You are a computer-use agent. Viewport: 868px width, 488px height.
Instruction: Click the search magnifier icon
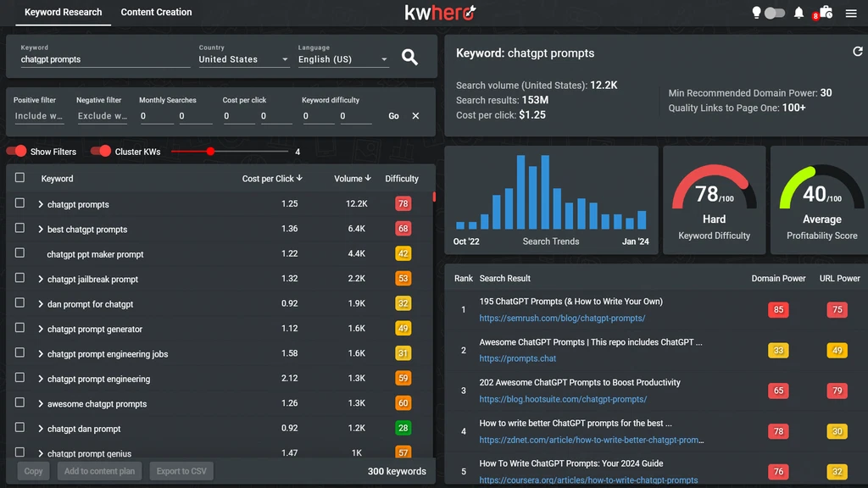pos(409,58)
